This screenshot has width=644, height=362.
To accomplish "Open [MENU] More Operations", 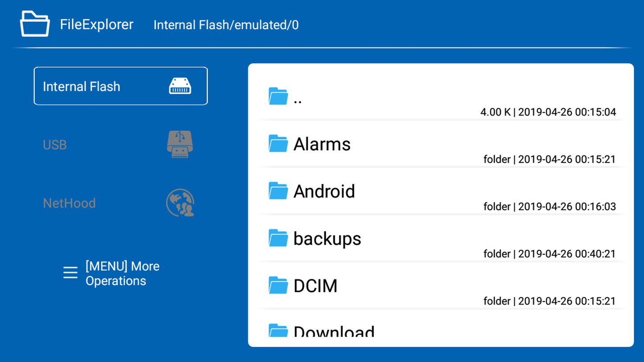I will 122,273.
